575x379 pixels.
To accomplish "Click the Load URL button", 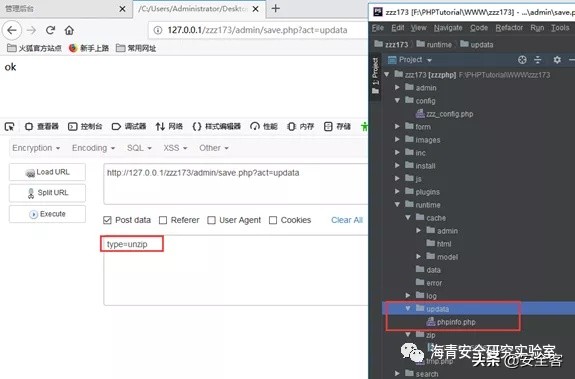I will [x=47, y=172].
